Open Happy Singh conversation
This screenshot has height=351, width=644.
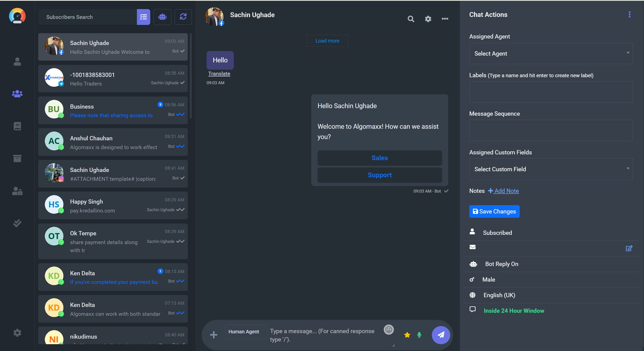click(x=113, y=205)
